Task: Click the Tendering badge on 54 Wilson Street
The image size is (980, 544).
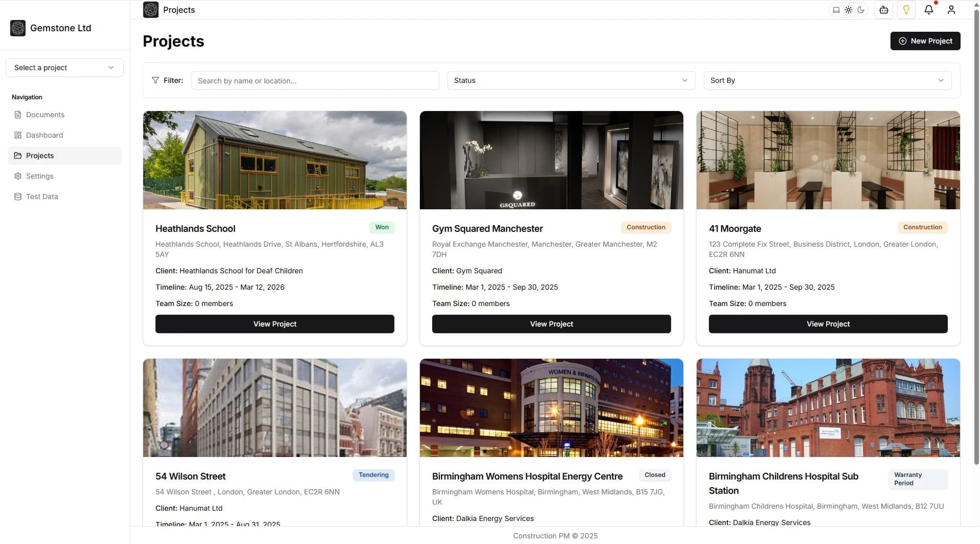Action: [x=373, y=474]
